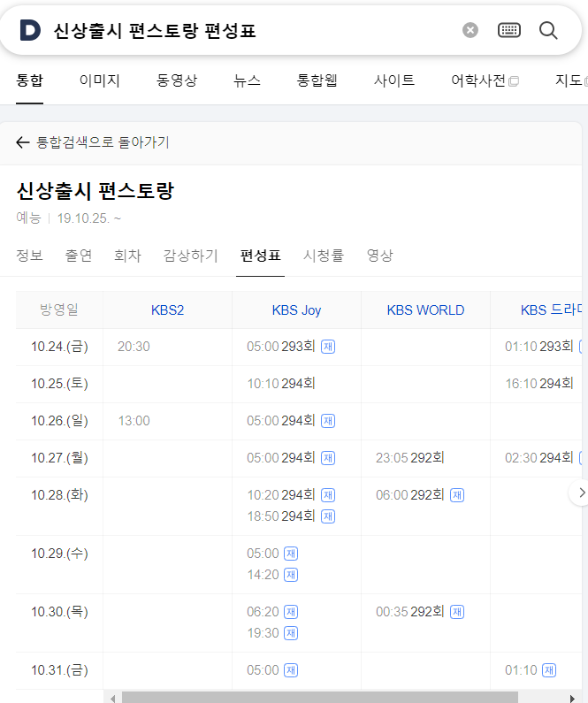
Task: Click the 10.28.(화) date cell
Action: 59,495
